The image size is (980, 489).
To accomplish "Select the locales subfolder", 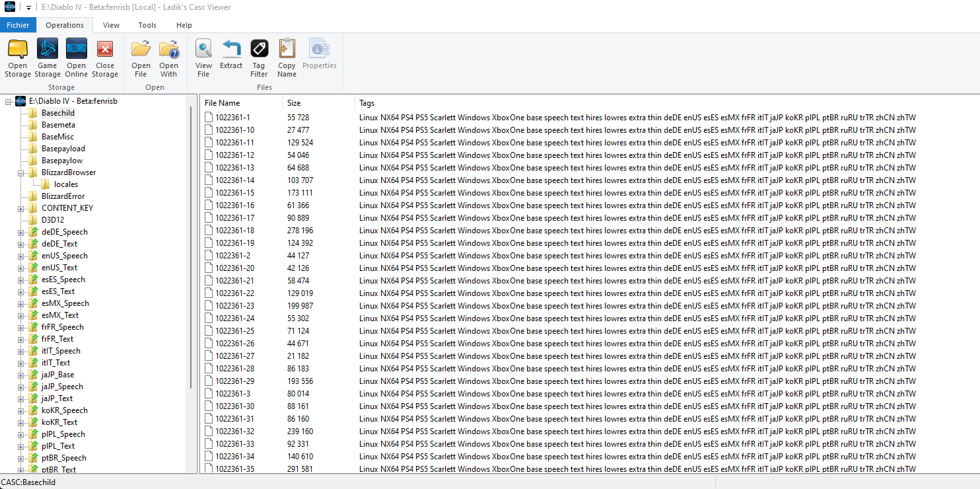I will point(66,184).
